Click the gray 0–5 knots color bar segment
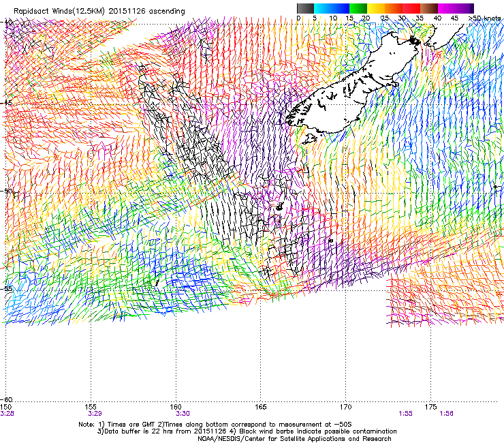This screenshot has width=504, height=443. (x=305, y=8)
